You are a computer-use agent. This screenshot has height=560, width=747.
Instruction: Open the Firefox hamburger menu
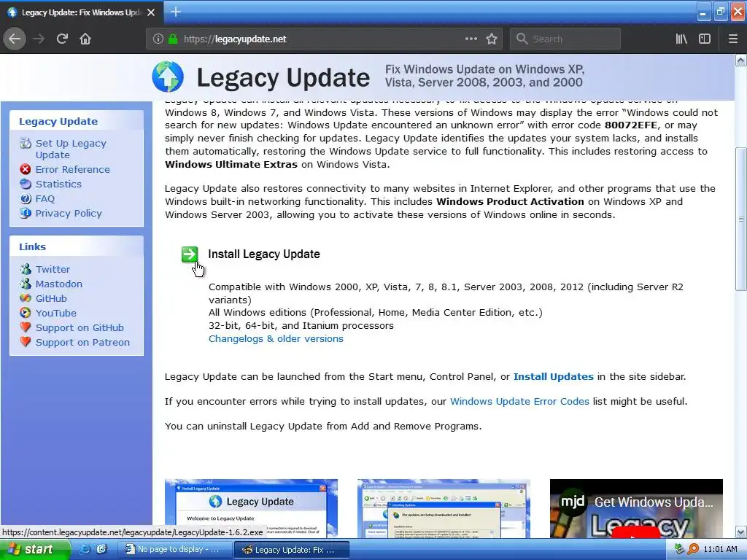(732, 39)
